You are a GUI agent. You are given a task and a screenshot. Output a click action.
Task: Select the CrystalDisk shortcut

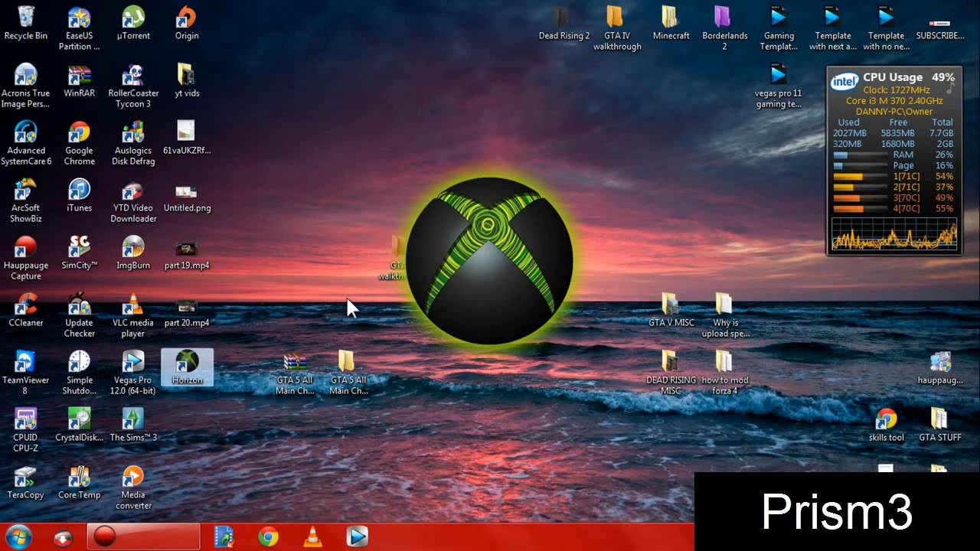pyautogui.click(x=79, y=425)
